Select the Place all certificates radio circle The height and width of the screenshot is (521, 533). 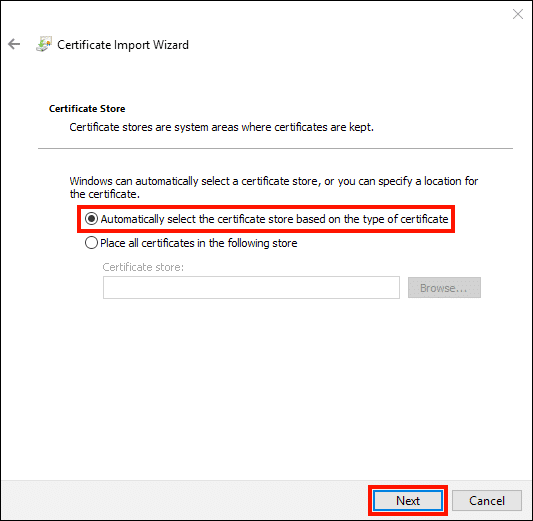click(x=91, y=243)
